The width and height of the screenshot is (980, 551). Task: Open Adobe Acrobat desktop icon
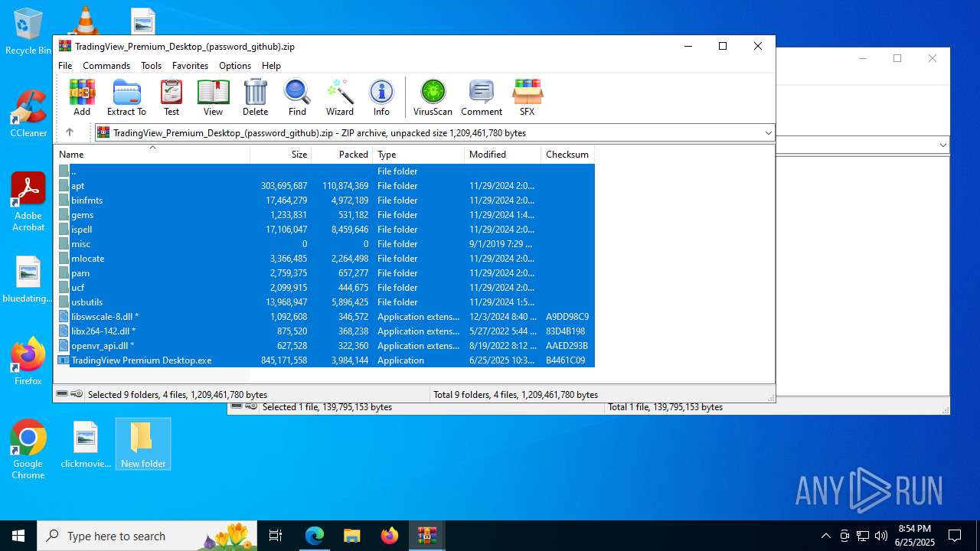coord(28,201)
